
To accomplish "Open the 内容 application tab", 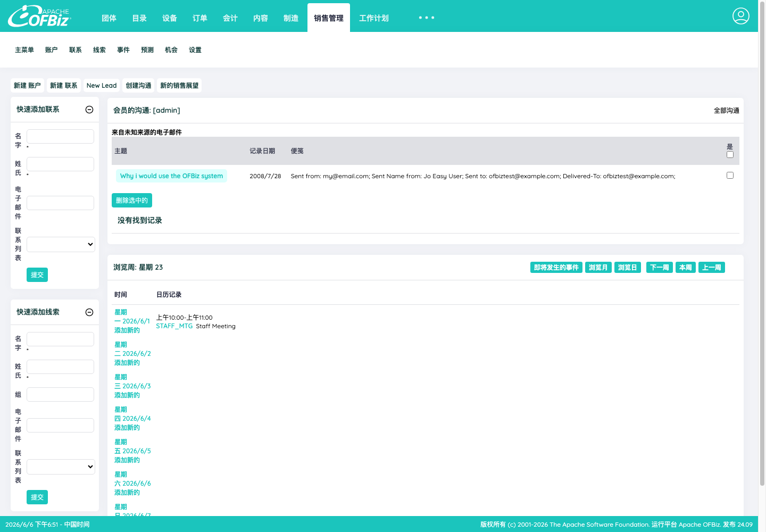I will (x=261, y=18).
